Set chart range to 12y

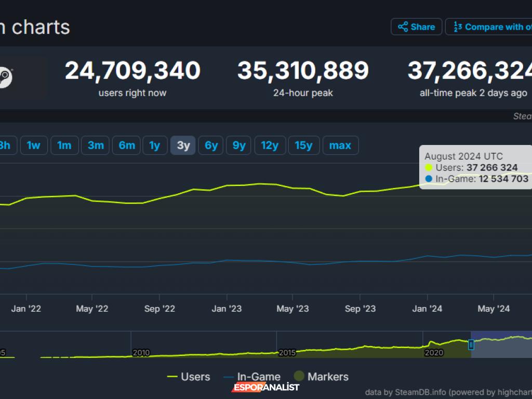pos(270,145)
